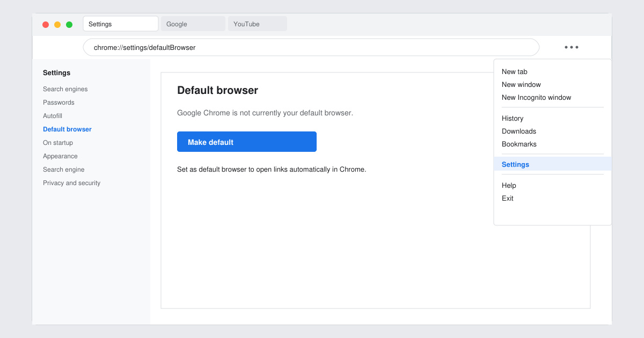Open Passwords in the settings sidebar
The height and width of the screenshot is (338, 644).
(58, 102)
